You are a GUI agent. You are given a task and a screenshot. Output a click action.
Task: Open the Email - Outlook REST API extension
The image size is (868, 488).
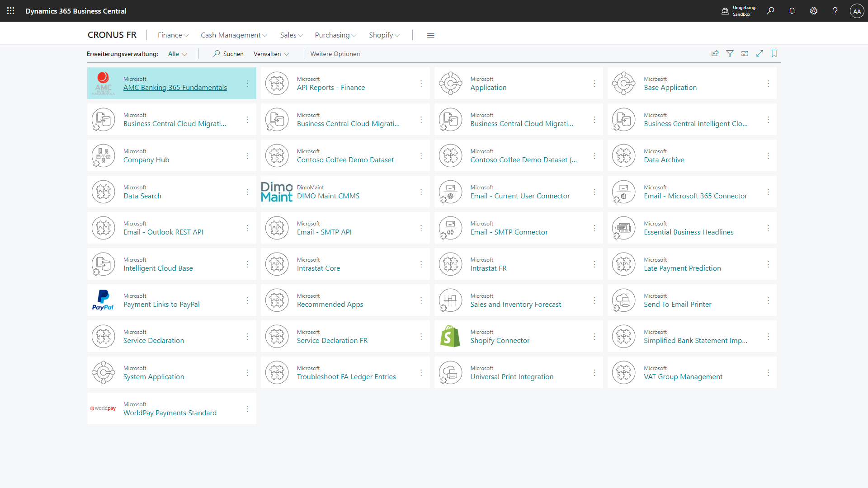pyautogui.click(x=163, y=232)
